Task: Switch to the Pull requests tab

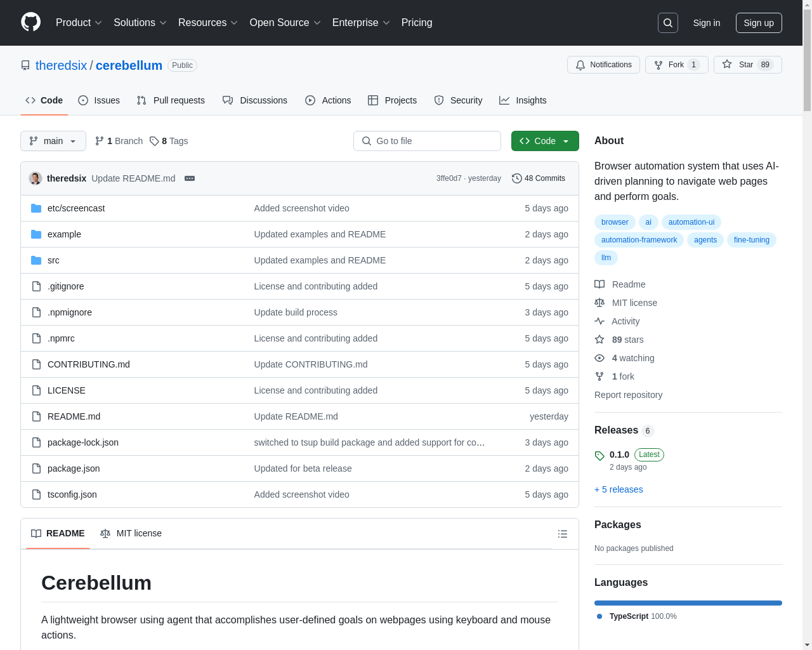Action: [x=171, y=100]
